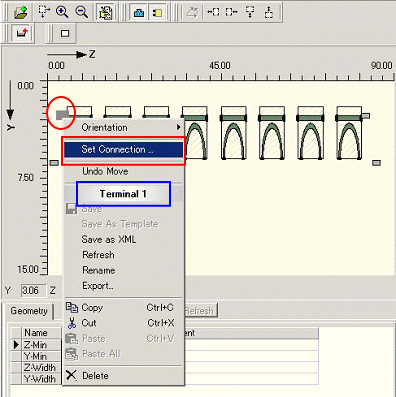The width and height of the screenshot is (396, 397).
Task: Select the last arch cell on the right
Action: [349, 133]
